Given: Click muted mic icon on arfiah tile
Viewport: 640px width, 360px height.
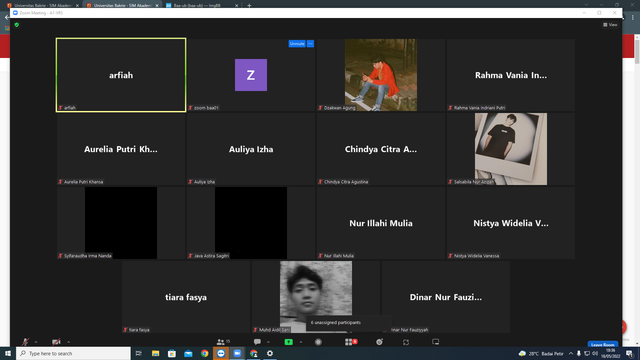Looking at the screenshot, I should click(x=60, y=108).
